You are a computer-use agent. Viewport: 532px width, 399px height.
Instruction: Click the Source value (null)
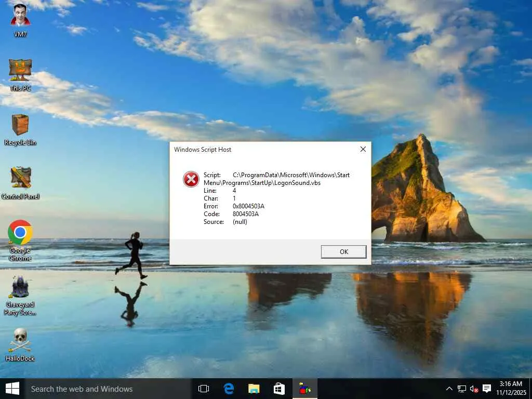coord(240,222)
